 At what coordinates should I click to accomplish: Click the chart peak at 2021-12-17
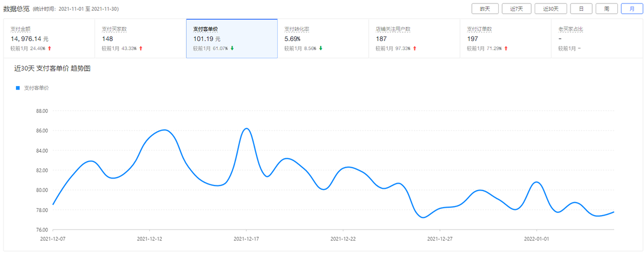coord(246,128)
